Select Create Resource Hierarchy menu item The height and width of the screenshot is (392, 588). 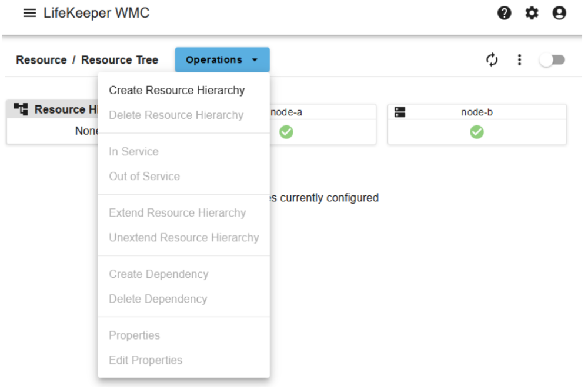177,90
